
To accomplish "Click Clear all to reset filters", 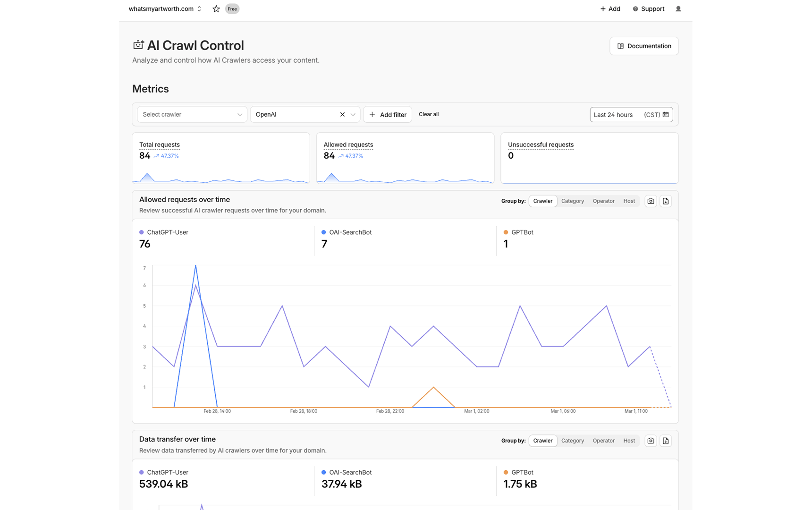I will [429, 114].
